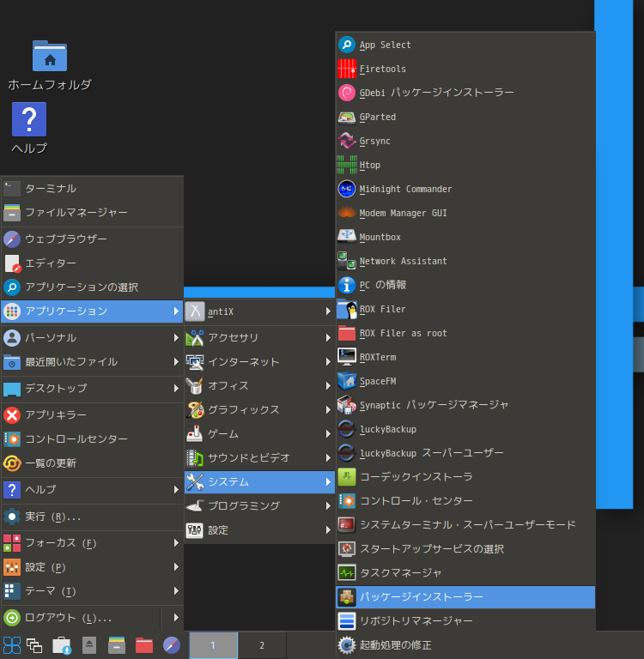The height and width of the screenshot is (659, 644).
Task: Click the リポジトリマネージャー blue stripes icon
Action: tap(347, 620)
